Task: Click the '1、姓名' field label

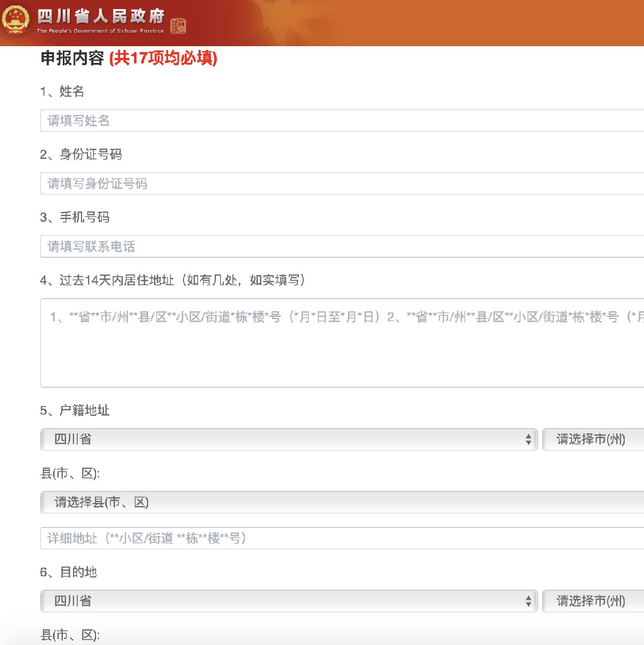Action: [x=62, y=91]
